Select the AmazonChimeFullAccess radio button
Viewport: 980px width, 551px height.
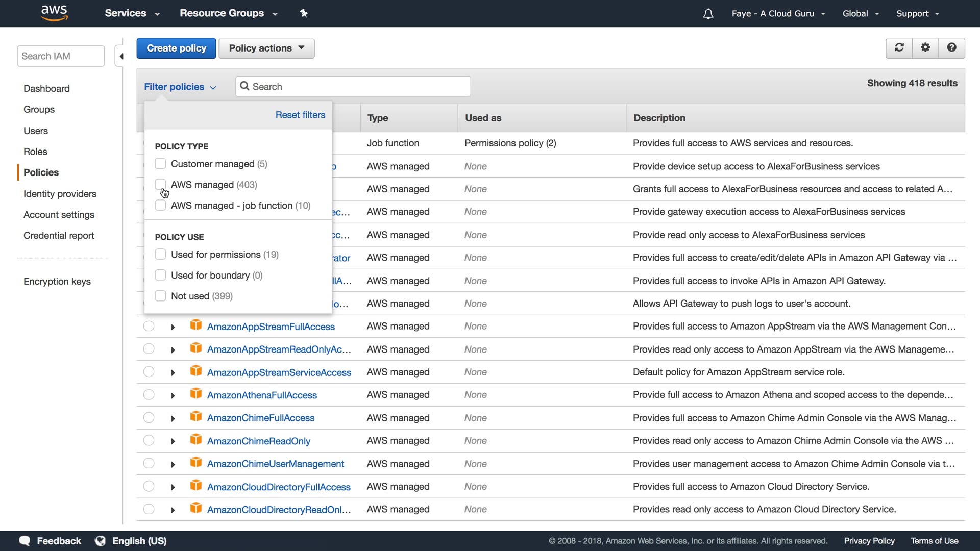click(149, 418)
